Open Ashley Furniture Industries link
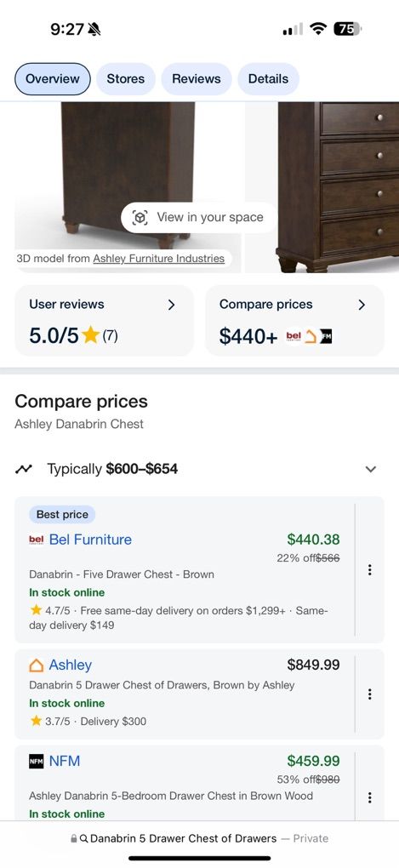 pyautogui.click(x=159, y=259)
